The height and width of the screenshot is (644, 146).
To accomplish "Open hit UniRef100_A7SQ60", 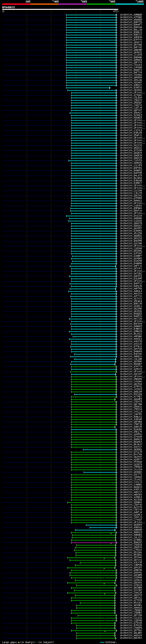I will click(x=131, y=95).
